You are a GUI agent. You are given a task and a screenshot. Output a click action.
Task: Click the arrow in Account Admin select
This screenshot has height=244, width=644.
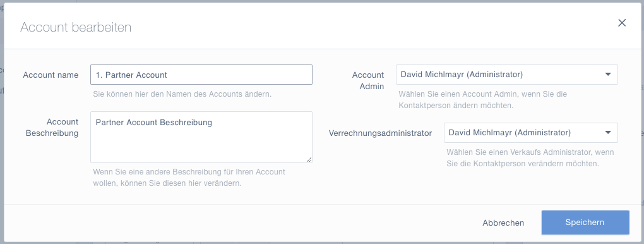click(608, 75)
